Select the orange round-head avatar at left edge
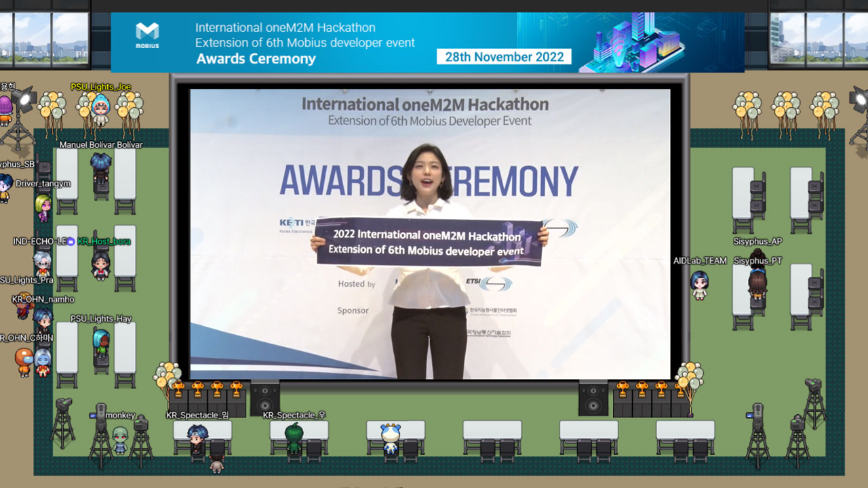 [x=24, y=361]
